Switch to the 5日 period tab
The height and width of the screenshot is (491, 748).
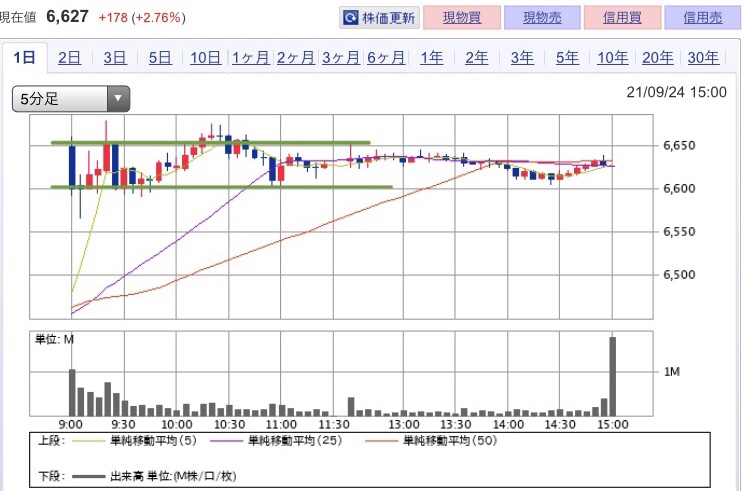click(160, 58)
